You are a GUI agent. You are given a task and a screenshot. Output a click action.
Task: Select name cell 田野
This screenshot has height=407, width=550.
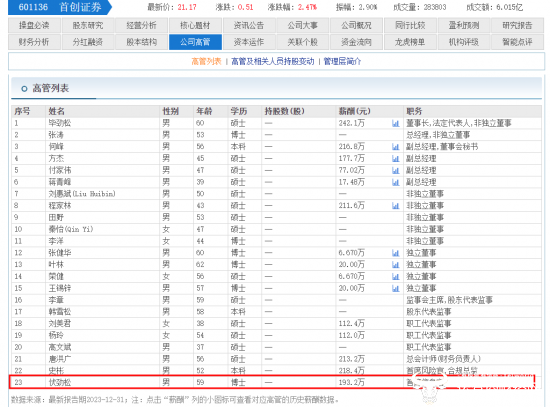coord(56,218)
